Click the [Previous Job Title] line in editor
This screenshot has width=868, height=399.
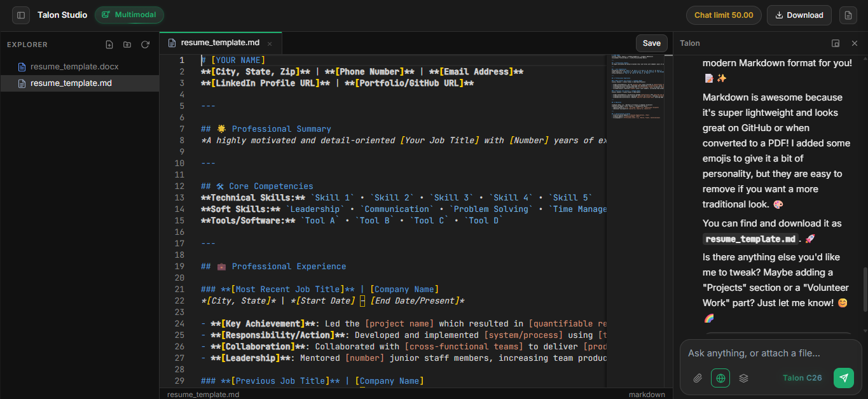point(312,381)
